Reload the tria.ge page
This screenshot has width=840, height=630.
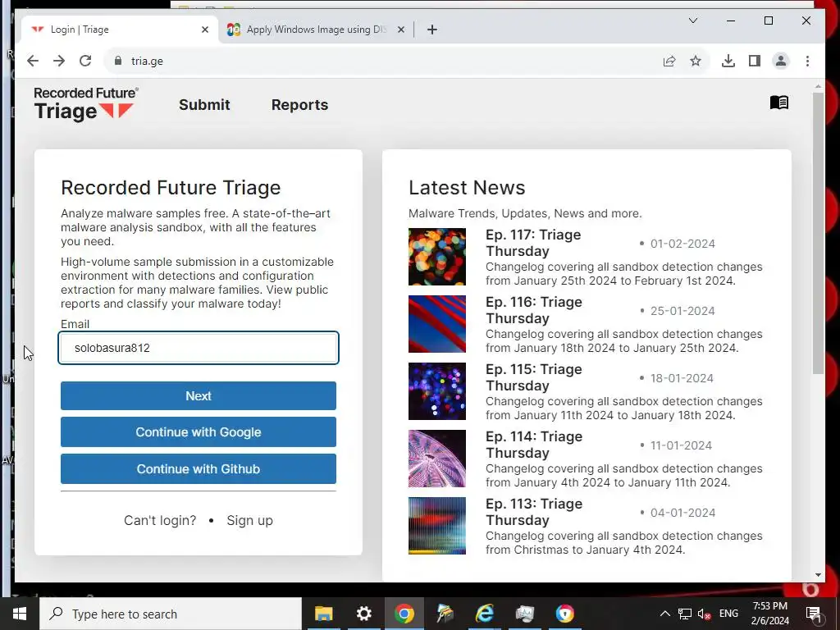coord(85,61)
